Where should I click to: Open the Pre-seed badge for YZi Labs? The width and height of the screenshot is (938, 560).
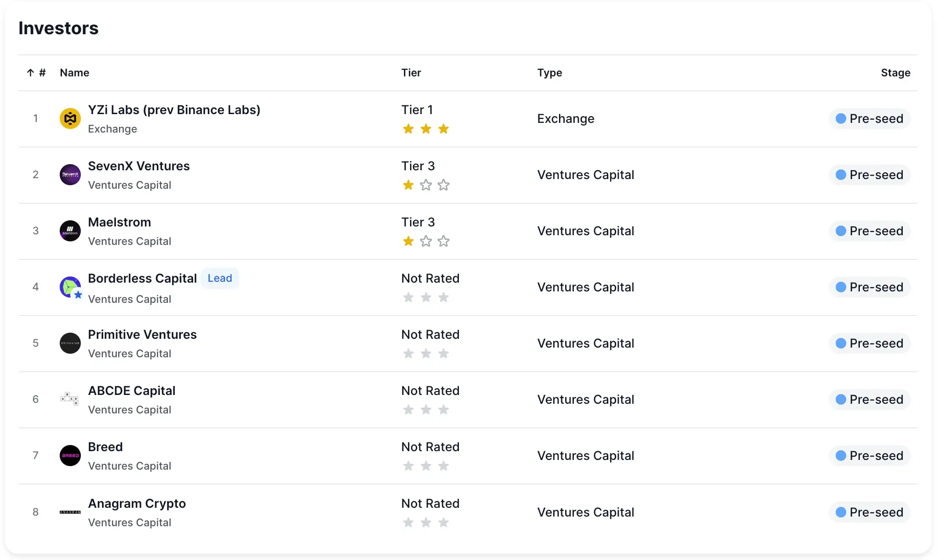(x=869, y=118)
